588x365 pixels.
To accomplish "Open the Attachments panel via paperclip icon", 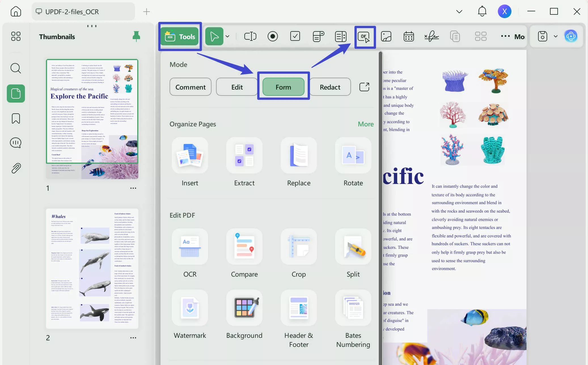I will point(16,168).
